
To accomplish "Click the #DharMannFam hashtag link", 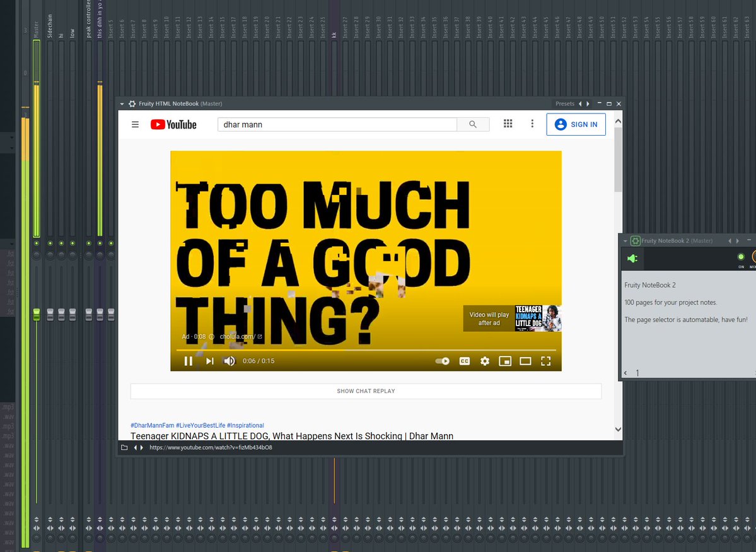I will coord(152,425).
